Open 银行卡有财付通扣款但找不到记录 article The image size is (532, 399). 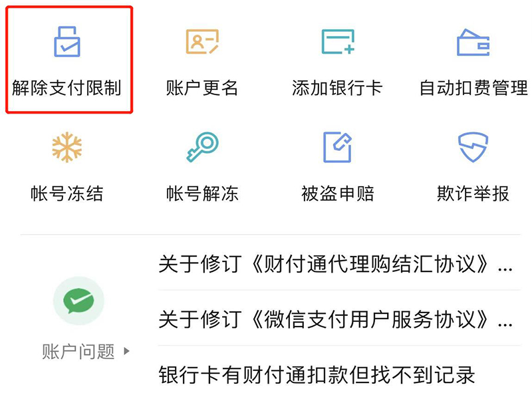click(317, 375)
